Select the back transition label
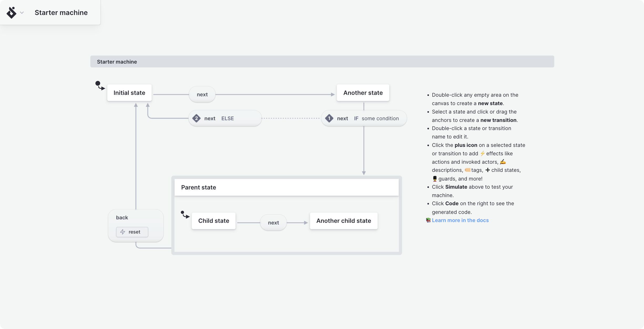 pos(122,218)
